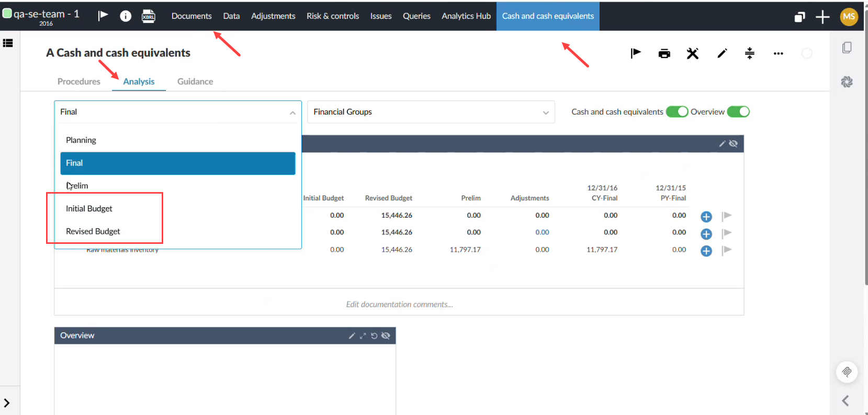Open the Adjustments menu
Viewport: 868px width, 415px height.
(x=273, y=16)
